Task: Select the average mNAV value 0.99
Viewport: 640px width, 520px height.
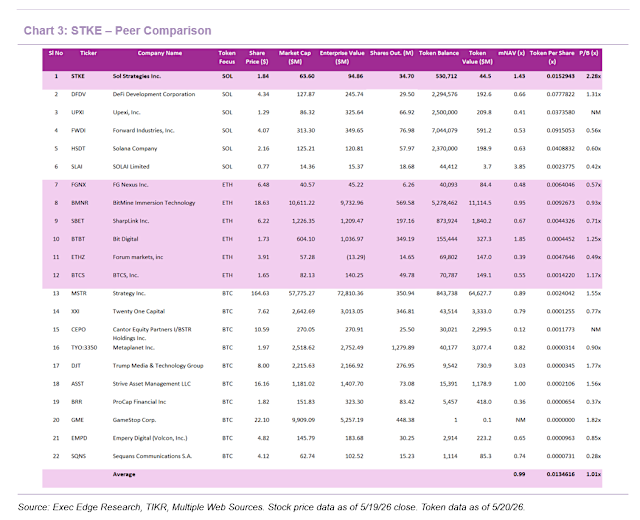Action: (519, 474)
